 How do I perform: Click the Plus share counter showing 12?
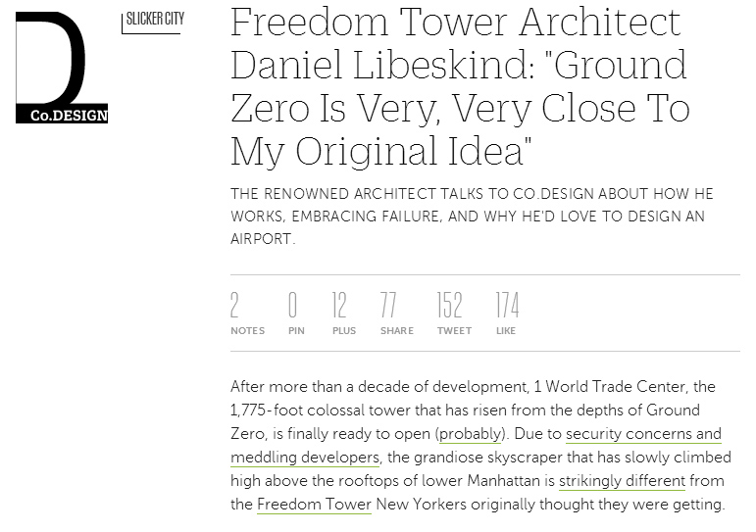pyautogui.click(x=343, y=314)
